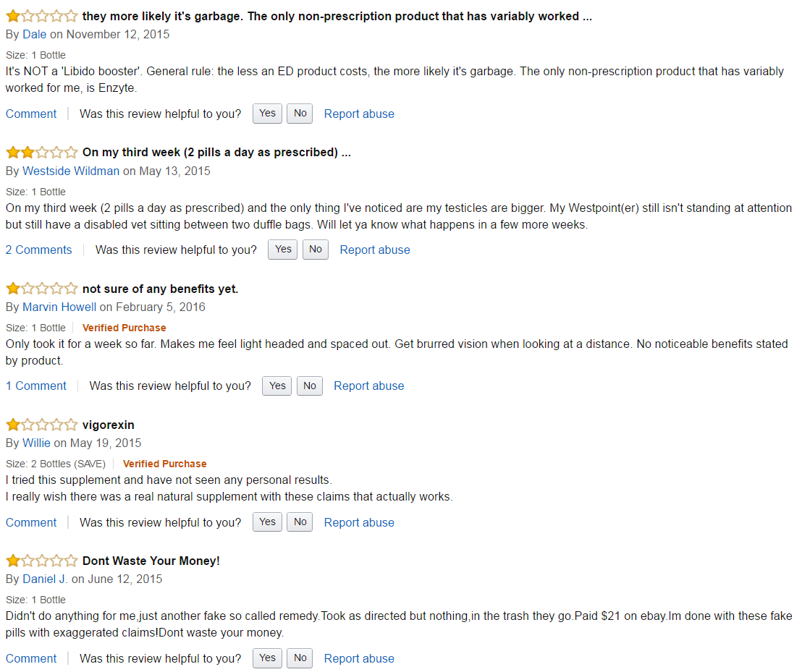This screenshot has height=672, width=802.
Task: Click No under Willie's vigorexin review
Action: pyautogui.click(x=299, y=522)
